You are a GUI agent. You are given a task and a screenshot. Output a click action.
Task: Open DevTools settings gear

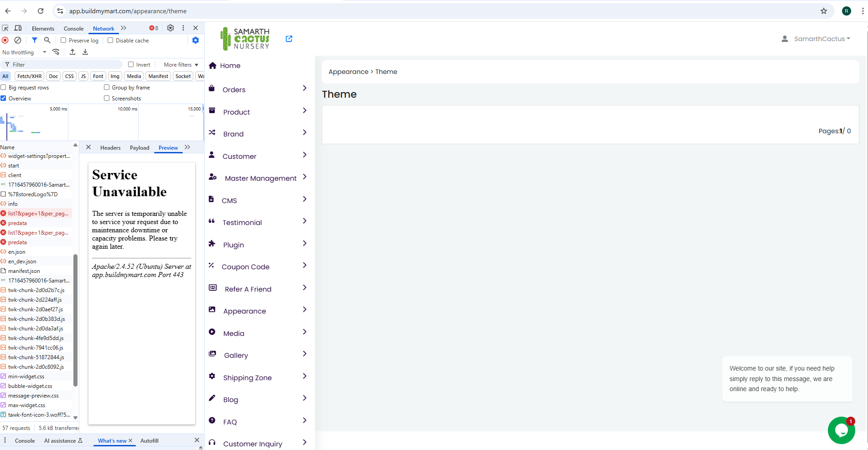(170, 28)
